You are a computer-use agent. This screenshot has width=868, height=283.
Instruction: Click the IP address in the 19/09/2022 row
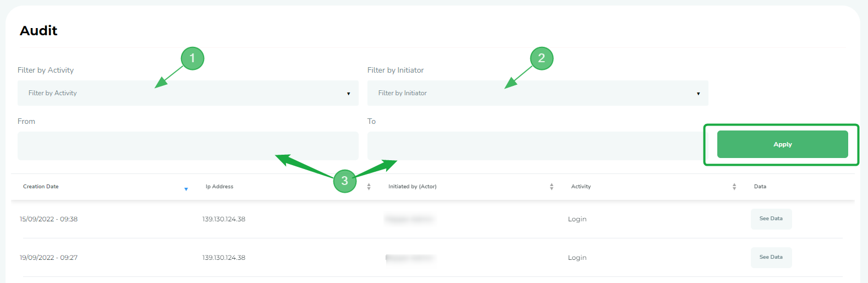(x=223, y=258)
